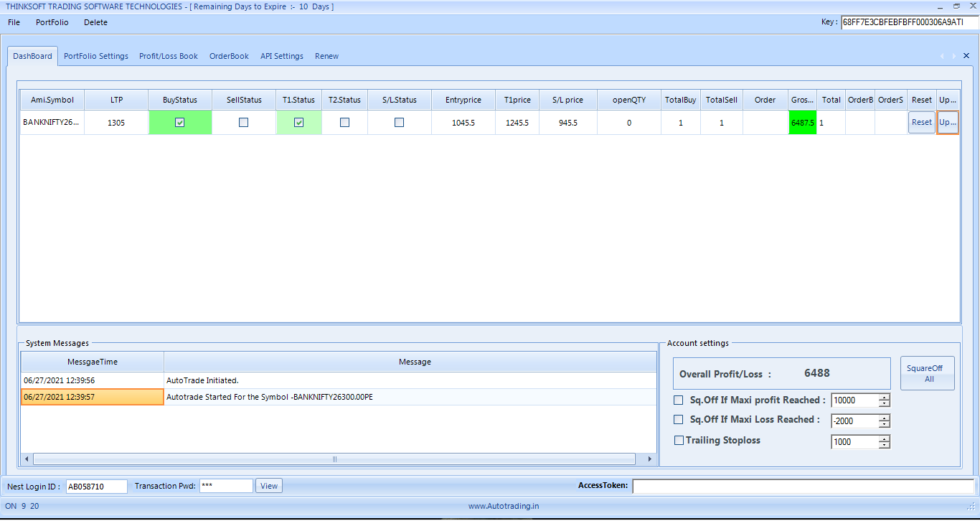Click the System Messages horizontal scrollbar thumb
The width and height of the screenshot is (980, 521).
pyautogui.click(x=334, y=459)
